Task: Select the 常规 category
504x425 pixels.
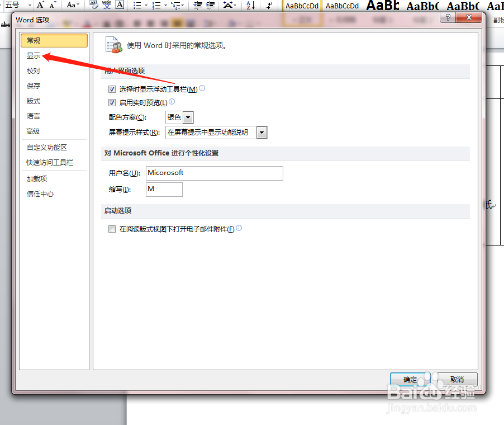Action: (54, 40)
